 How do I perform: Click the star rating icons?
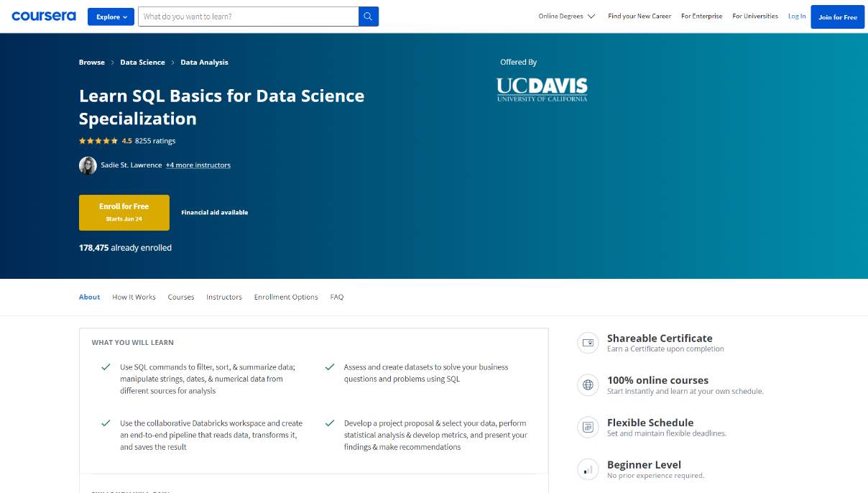[x=98, y=141]
